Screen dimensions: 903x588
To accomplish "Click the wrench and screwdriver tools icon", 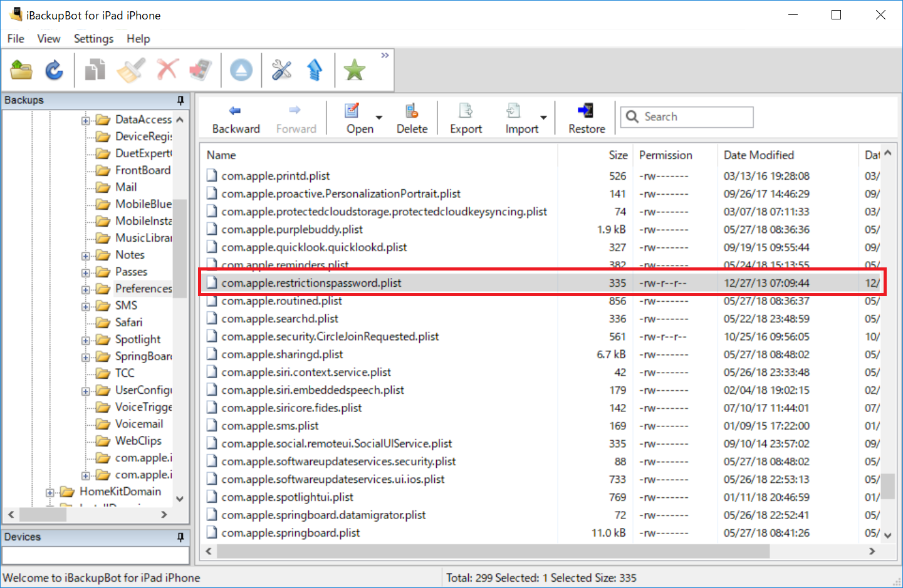I will [281, 70].
